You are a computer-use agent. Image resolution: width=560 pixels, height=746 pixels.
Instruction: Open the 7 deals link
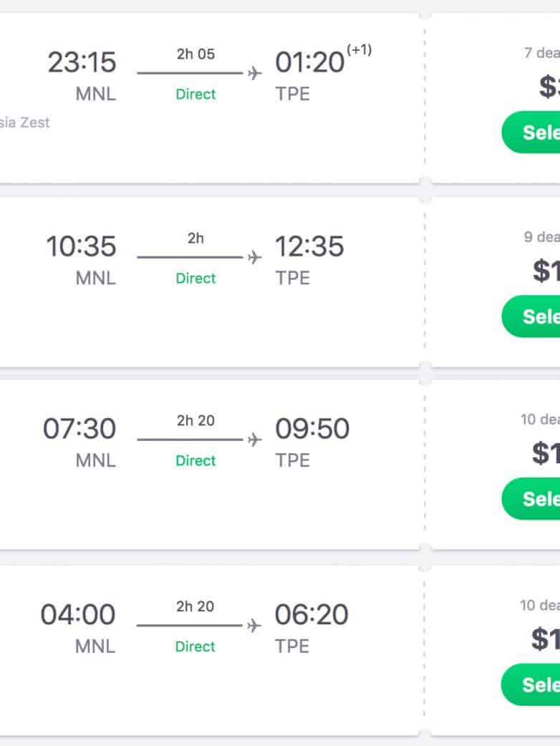pos(542,53)
